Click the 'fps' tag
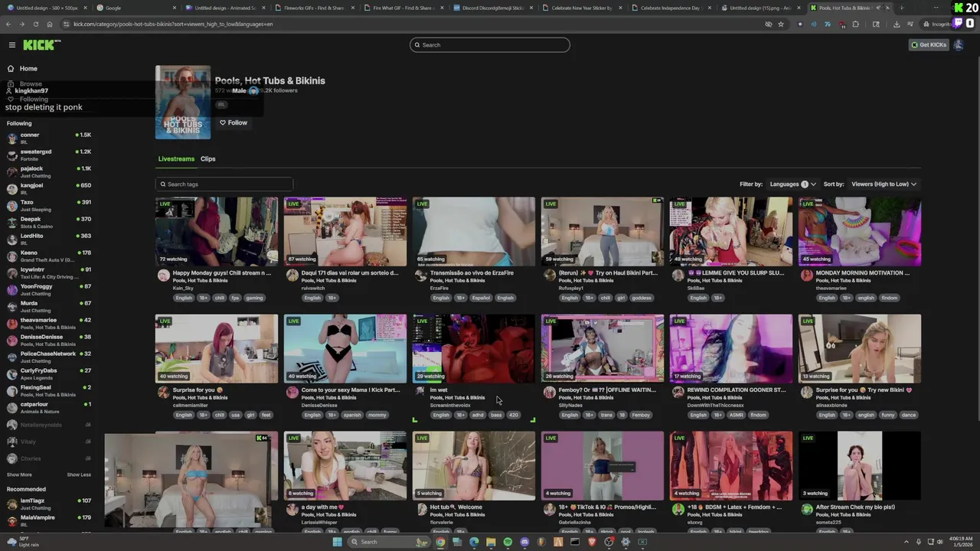This screenshot has width=980, height=551. coord(235,298)
